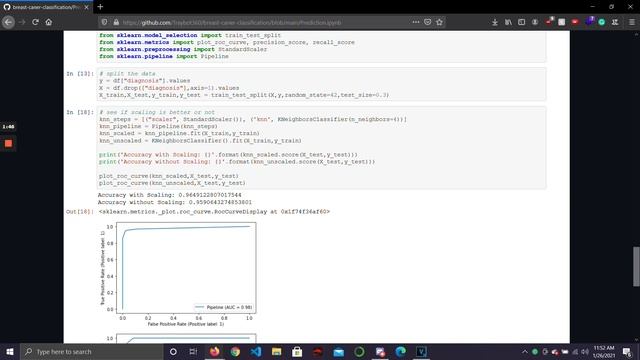Close the breast-cancer-classification tab
The image size is (640, 360).
pyautogui.click(x=87, y=7)
